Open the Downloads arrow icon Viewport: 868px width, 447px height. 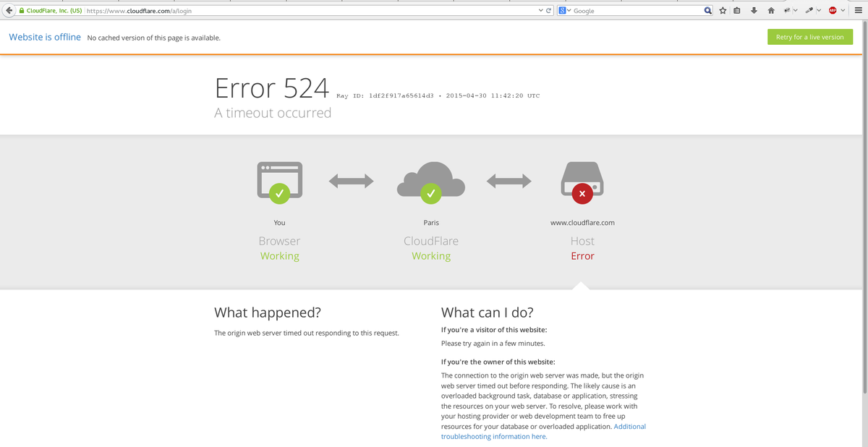pos(754,11)
